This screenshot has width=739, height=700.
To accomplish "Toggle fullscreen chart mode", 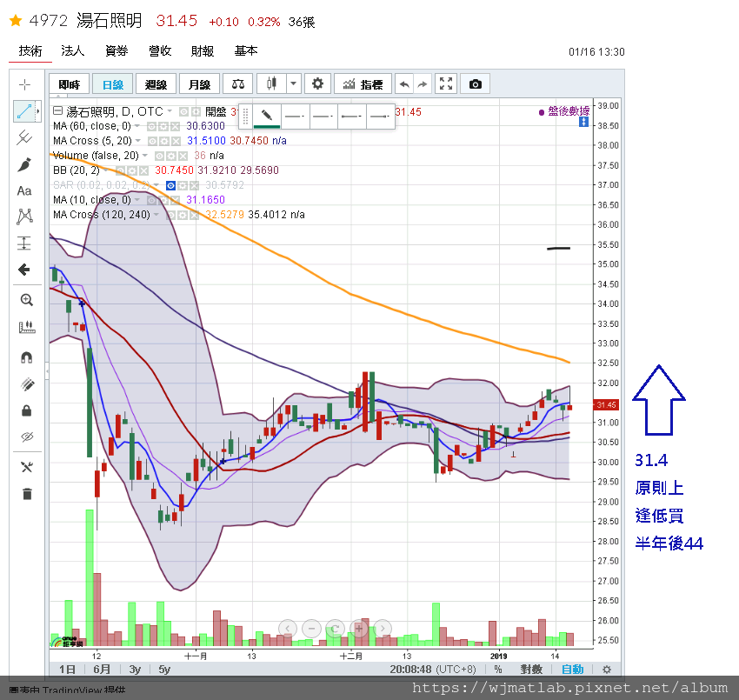I will (x=446, y=83).
